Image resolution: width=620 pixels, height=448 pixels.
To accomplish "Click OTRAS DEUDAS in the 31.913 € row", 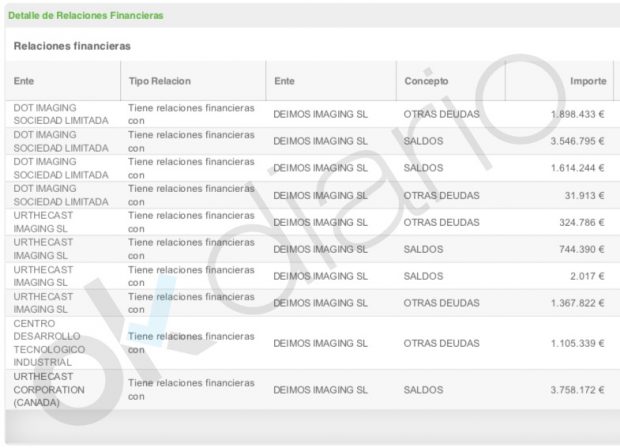I will (x=441, y=195).
